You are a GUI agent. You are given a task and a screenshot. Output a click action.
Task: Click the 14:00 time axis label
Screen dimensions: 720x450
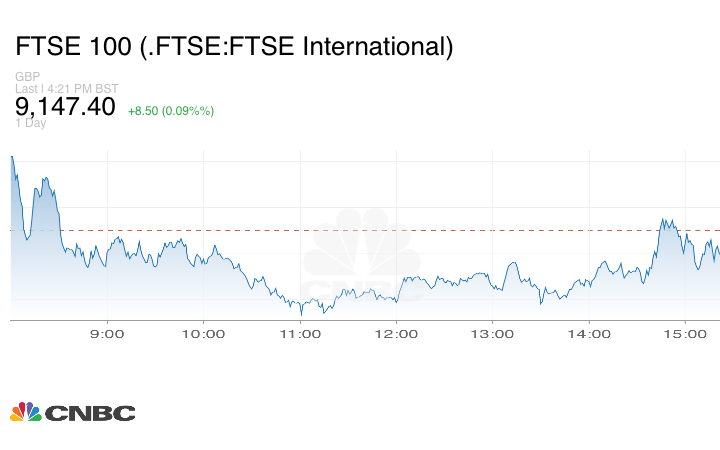point(588,333)
